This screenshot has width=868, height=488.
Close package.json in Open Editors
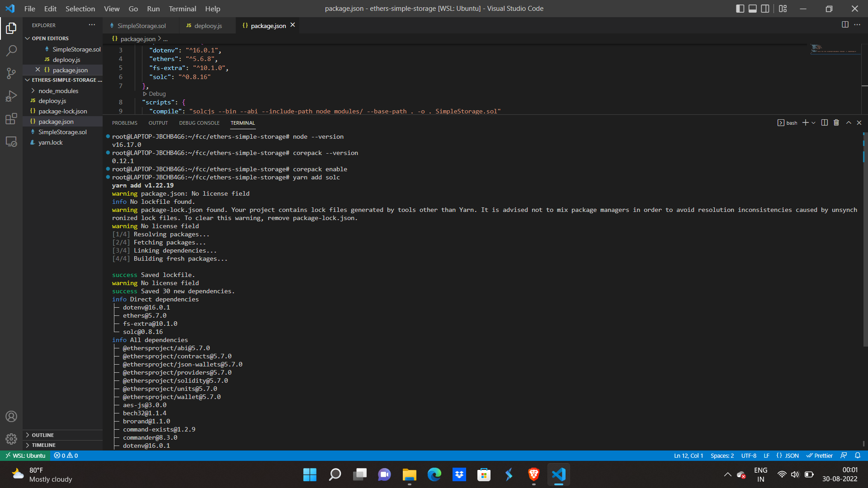click(x=38, y=70)
